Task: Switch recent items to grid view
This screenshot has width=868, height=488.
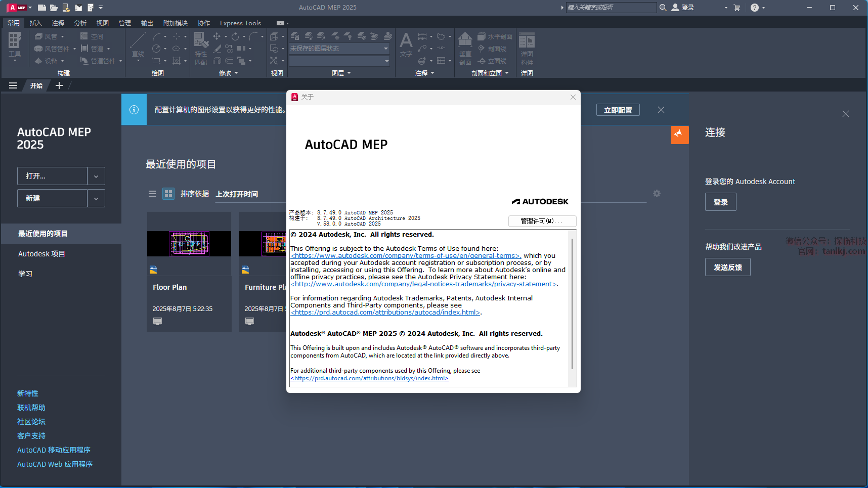Action: click(x=168, y=194)
